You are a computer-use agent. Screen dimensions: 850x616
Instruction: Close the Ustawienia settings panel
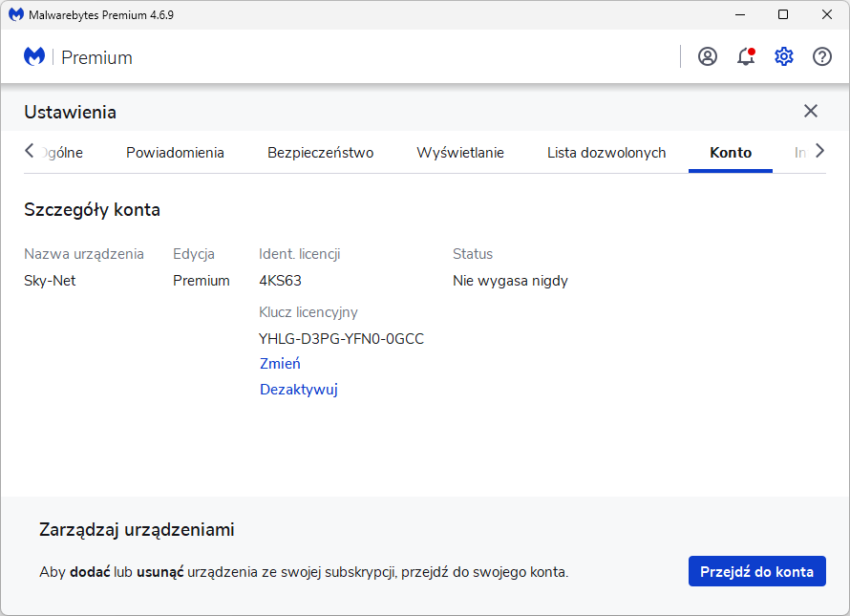[811, 111]
